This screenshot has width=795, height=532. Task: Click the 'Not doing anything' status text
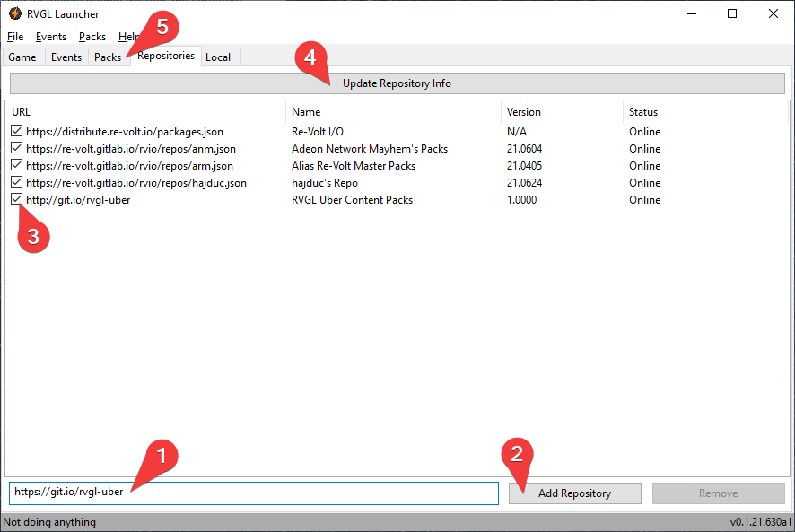coord(49,522)
